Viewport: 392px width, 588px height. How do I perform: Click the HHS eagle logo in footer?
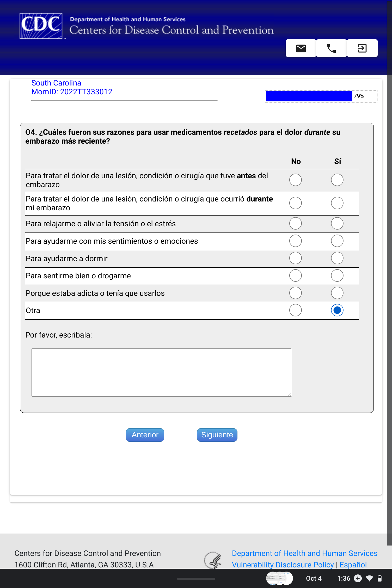click(213, 560)
